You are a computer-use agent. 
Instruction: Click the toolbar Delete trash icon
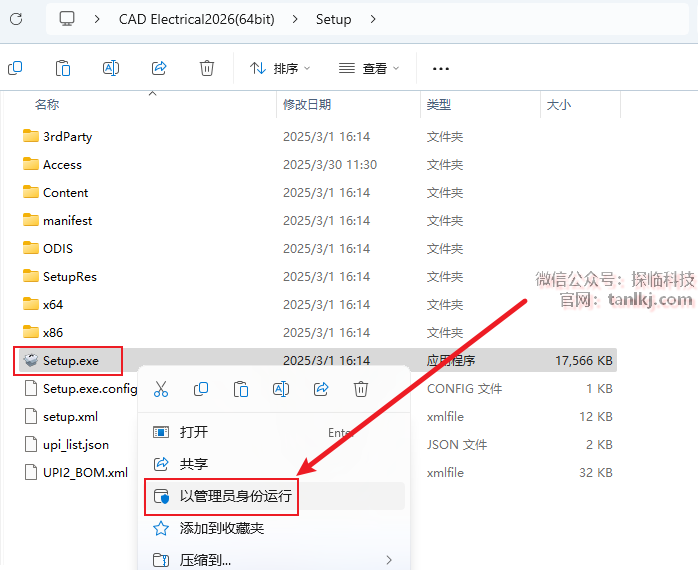coord(207,68)
